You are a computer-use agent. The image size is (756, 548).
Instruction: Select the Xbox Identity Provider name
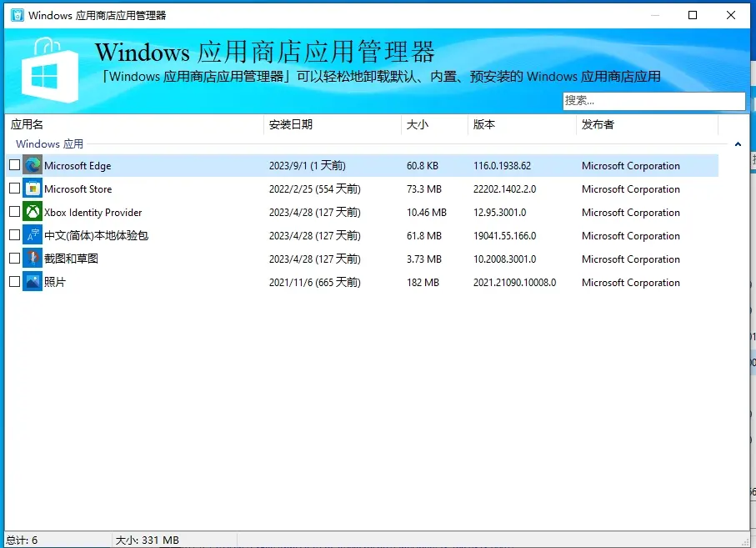[93, 213]
